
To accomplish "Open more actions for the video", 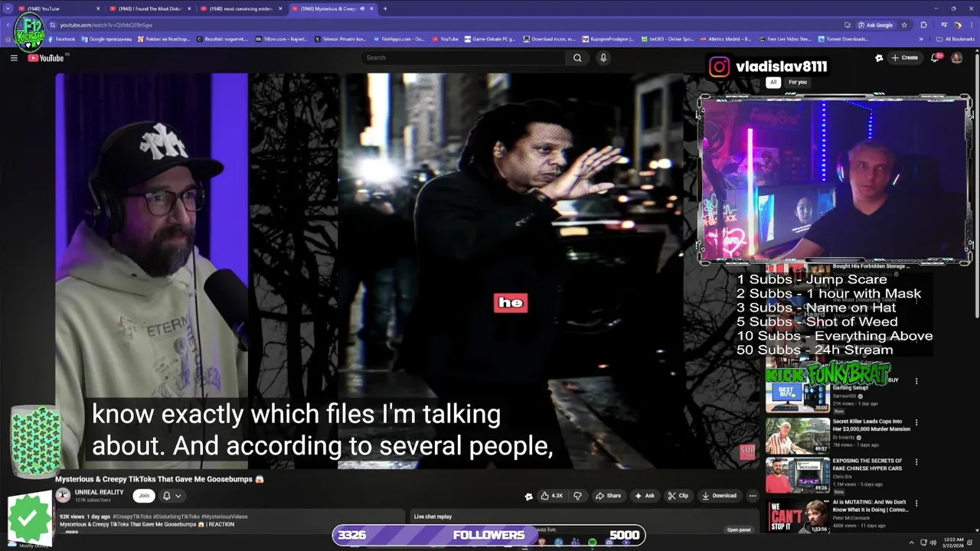I will [x=752, y=495].
